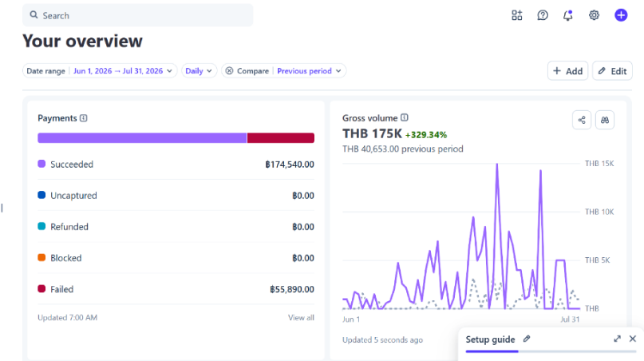Click the Uncaptured row label
This screenshot has width=644, height=361.
[73, 196]
